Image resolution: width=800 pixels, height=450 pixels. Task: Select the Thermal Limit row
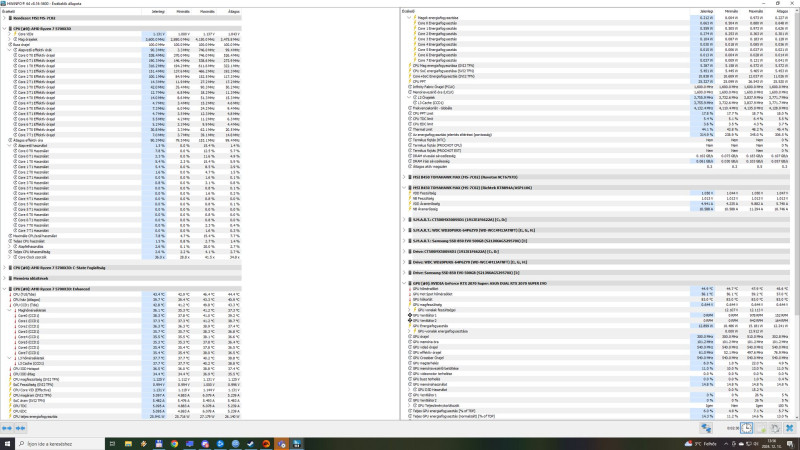595,130
